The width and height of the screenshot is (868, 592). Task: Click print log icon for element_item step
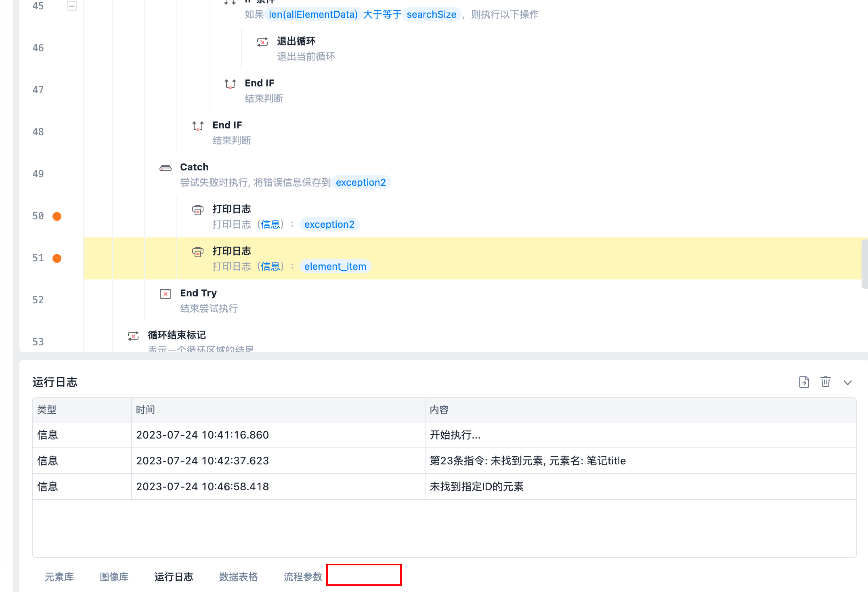(198, 252)
